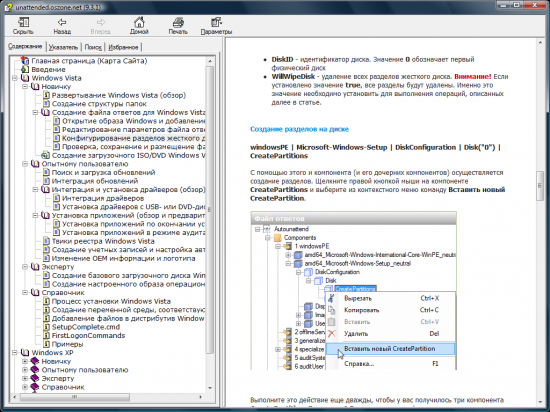The image size is (550, 412).
Task: Open Установка драйверов с USB- или DVD topic
Action: coord(134,207)
